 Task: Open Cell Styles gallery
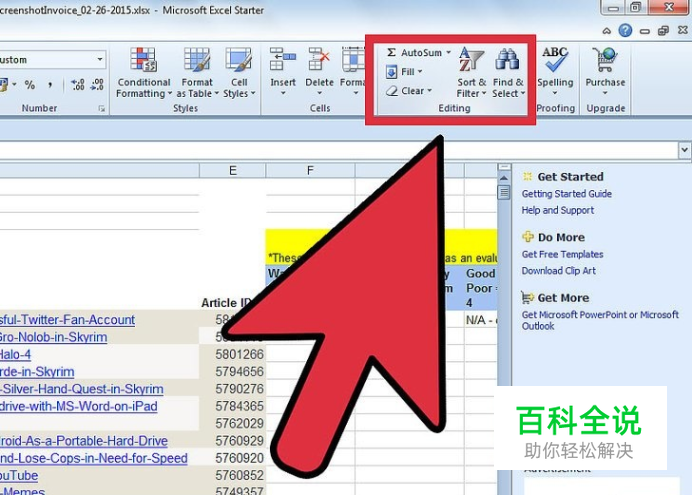click(x=239, y=73)
